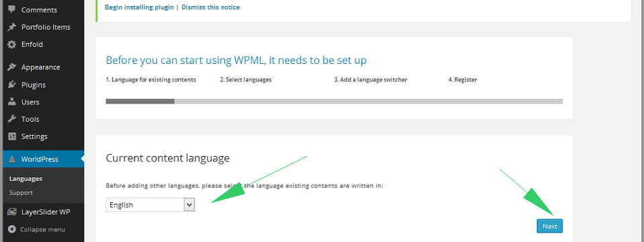Click the LayerSlider WP icon
Image resolution: width=644 pixels, height=242 pixels.
(x=12, y=212)
